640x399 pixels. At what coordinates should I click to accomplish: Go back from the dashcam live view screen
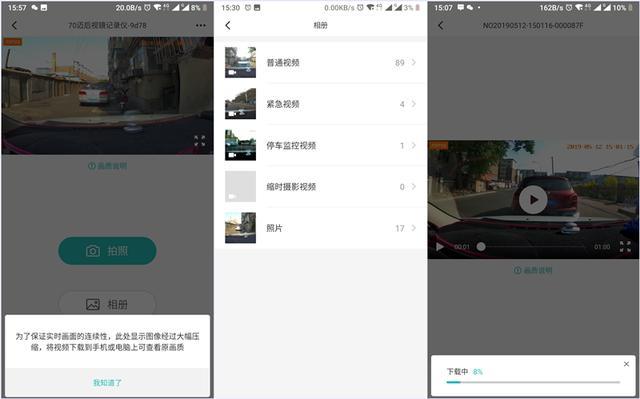pyautogui.click(x=15, y=25)
